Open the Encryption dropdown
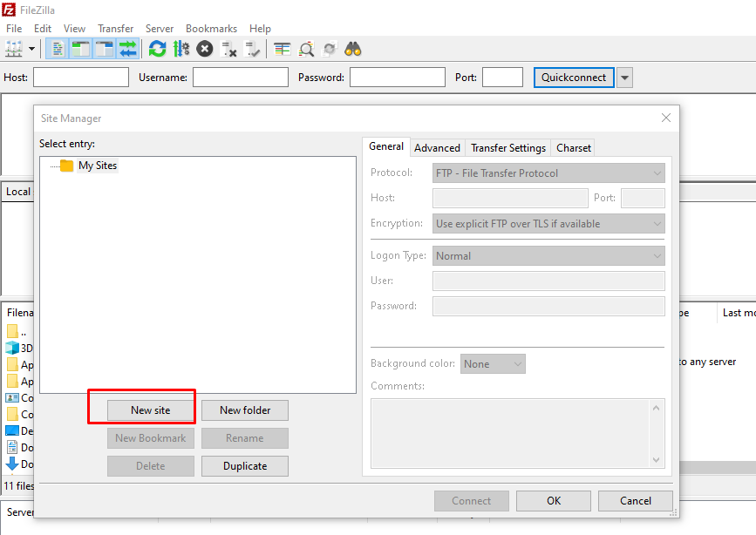This screenshot has width=756, height=535. coord(548,224)
